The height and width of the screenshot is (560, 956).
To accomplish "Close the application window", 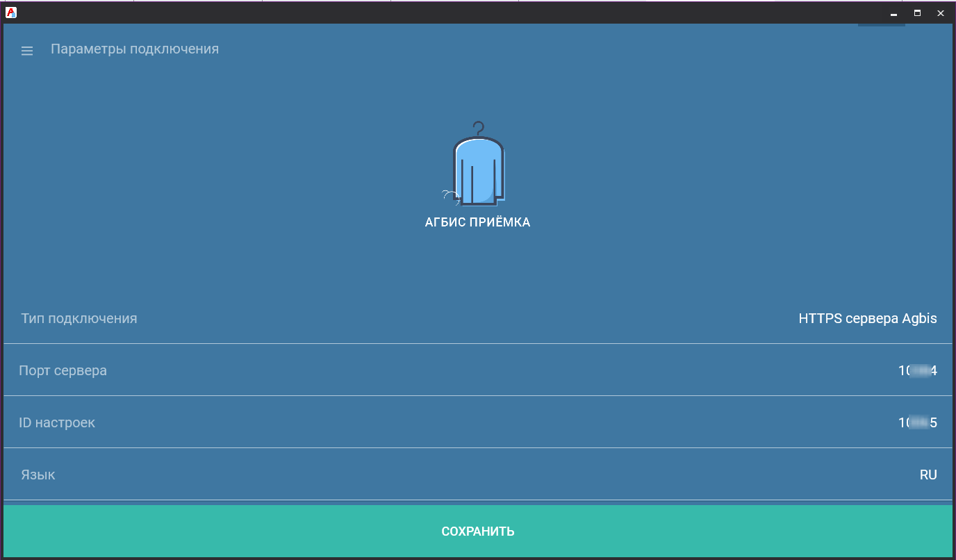I will (940, 13).
